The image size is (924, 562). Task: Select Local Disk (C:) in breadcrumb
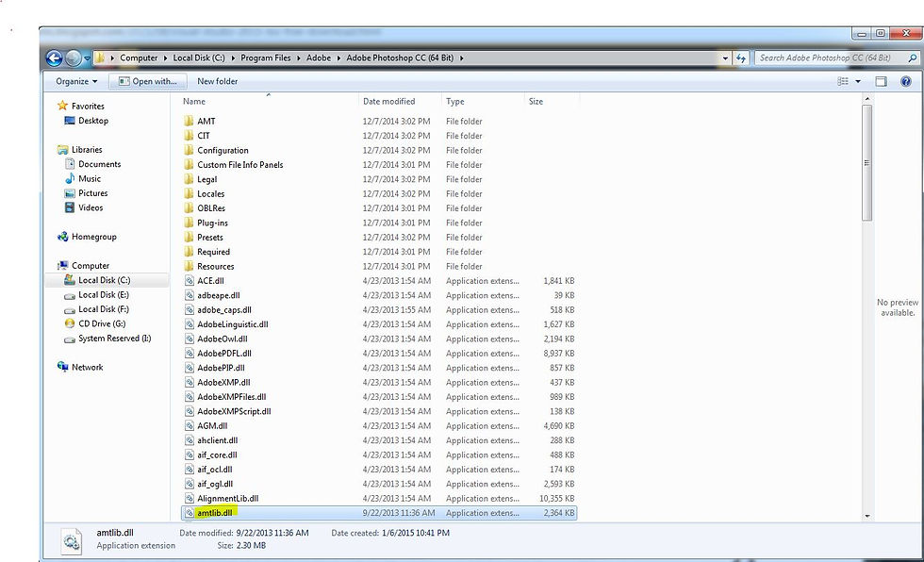pos(199,58)
